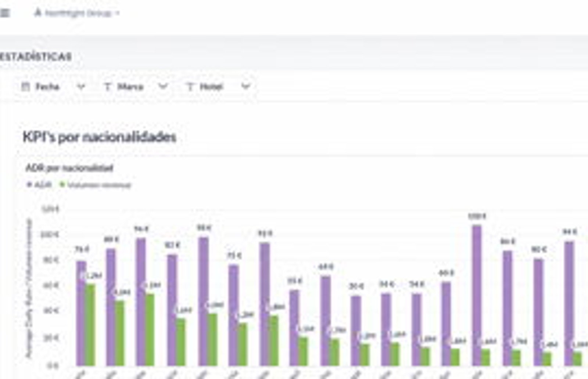Click the text icon beside Marca
The width and height of the screenshot is (588, 379).
[107, 87]
